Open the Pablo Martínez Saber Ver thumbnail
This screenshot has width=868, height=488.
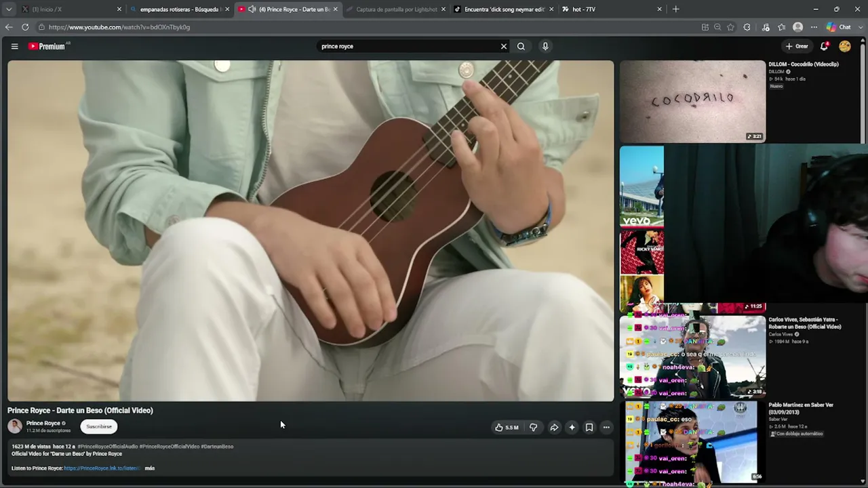click(692, 442)
